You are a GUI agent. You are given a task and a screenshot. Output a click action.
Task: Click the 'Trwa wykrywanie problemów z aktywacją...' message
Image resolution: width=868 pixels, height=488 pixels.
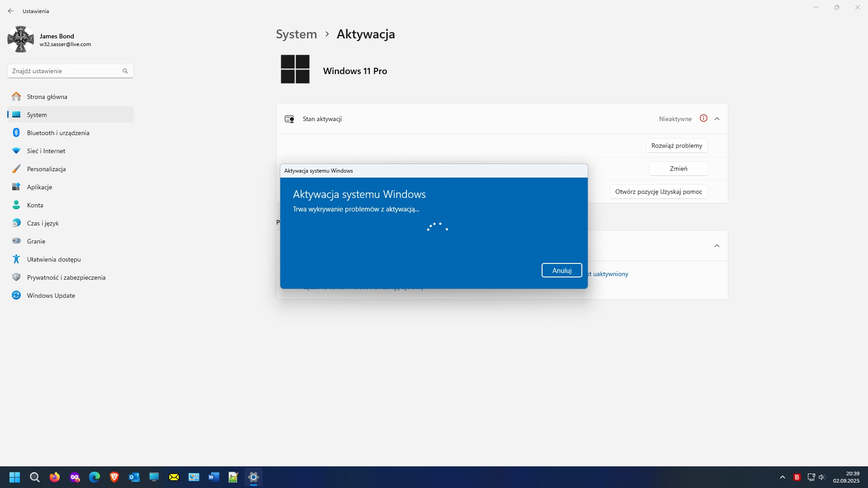click(x=356, y=209)
